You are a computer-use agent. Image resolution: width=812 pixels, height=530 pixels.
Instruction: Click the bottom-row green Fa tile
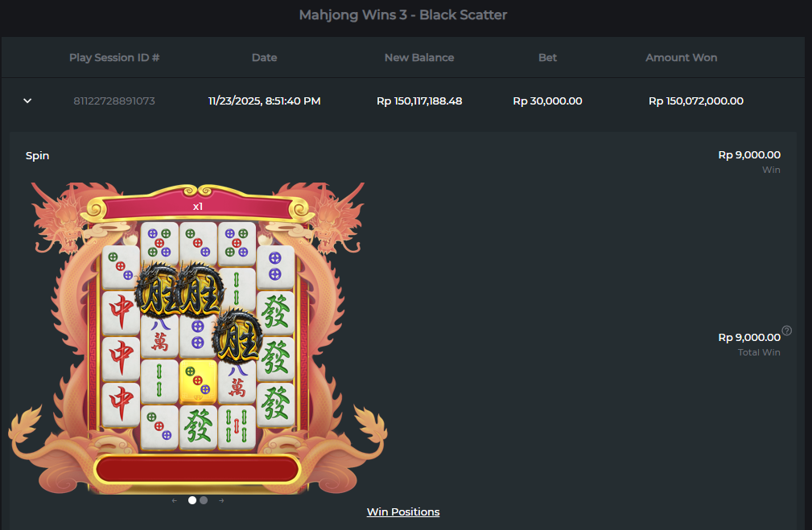pos(198,427)
